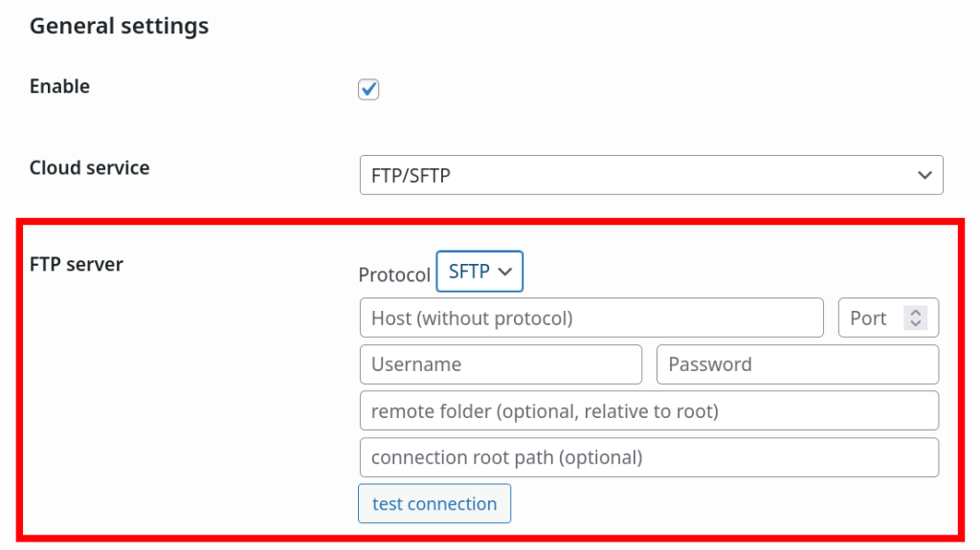Click the General settings heading
The height and width of the screenshot is (550, 980).
tap(119, 26)
